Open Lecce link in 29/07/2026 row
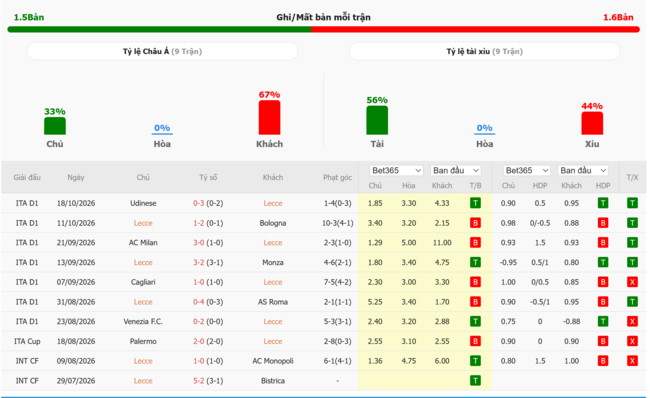Viewport: 650px width, 398px height. [x=143, y=381]
